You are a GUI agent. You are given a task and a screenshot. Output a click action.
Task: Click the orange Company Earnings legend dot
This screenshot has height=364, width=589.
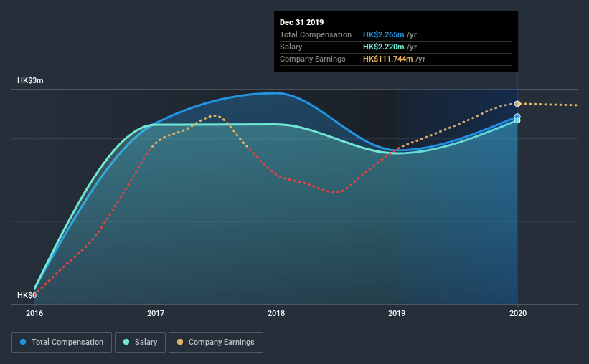point(180,342)
